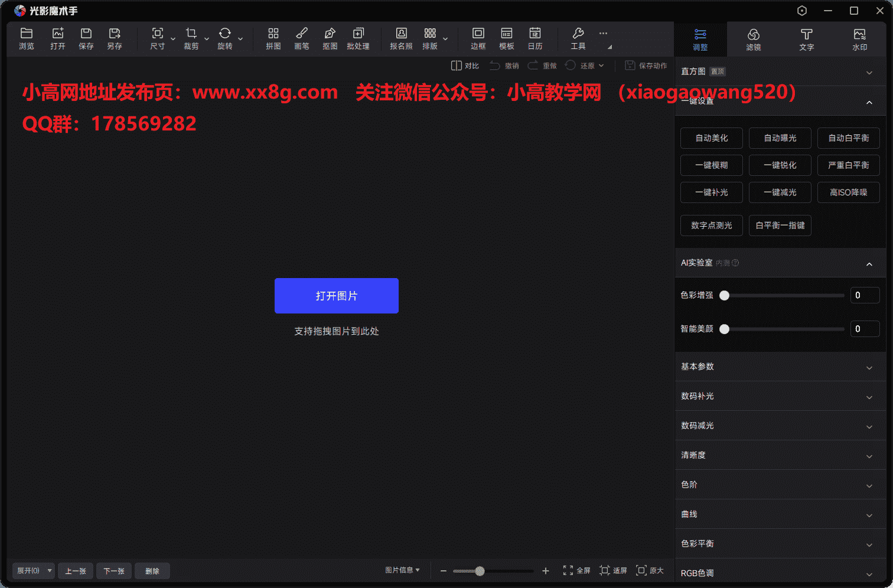The width and height of the screenshot is (893, 588).
Task: Fit image with 适屏
Action: click(x=613, y=570)
